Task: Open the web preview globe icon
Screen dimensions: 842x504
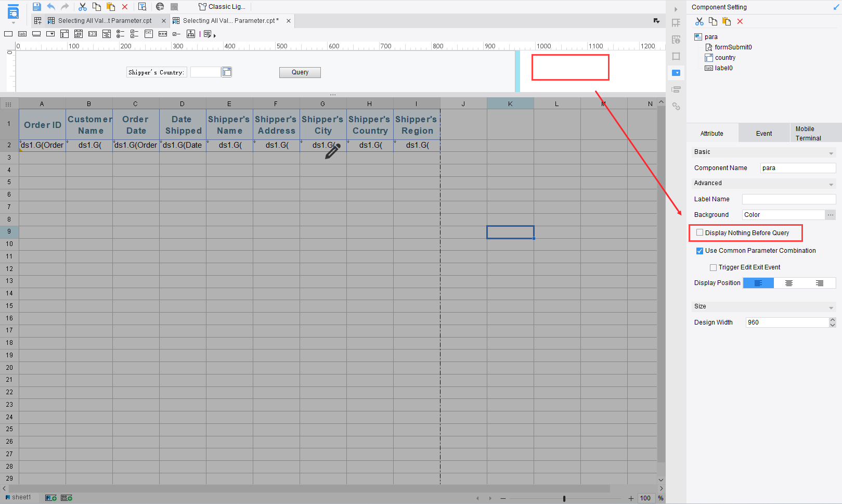Action: [159, 6]
